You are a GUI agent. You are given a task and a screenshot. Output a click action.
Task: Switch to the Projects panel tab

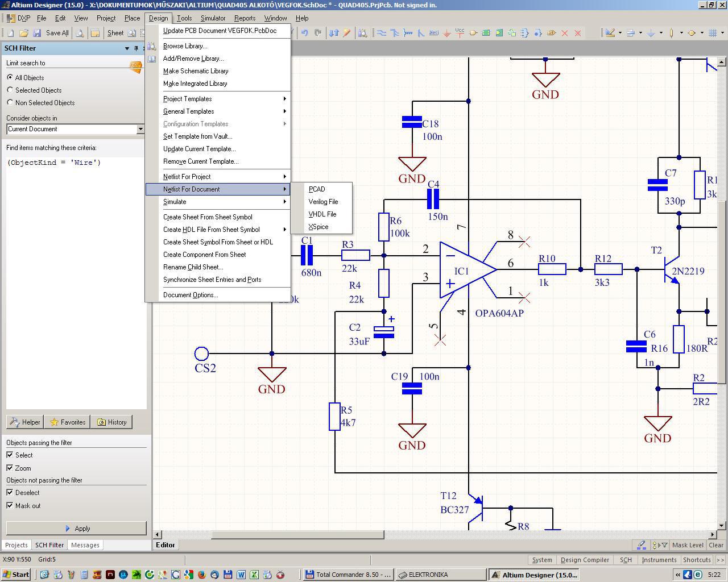(16, 545)
